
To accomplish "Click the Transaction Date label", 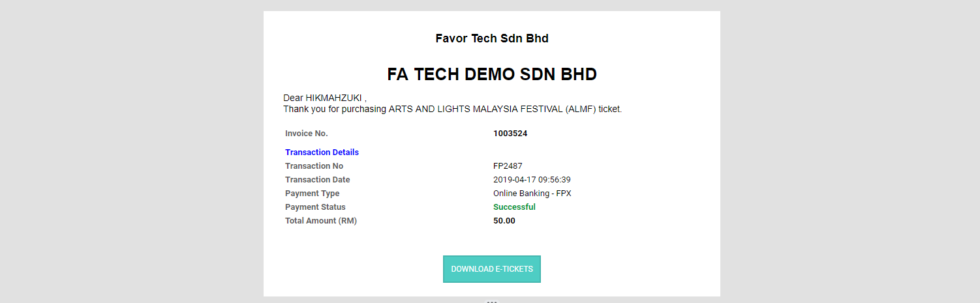I will click(x=317, y=180).
